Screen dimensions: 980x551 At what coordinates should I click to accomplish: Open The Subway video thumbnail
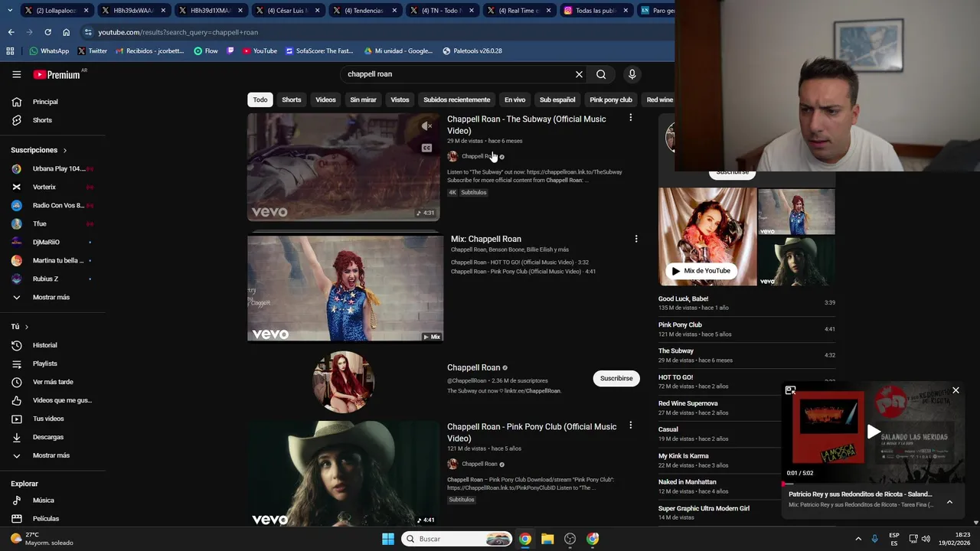coord(344,167)
